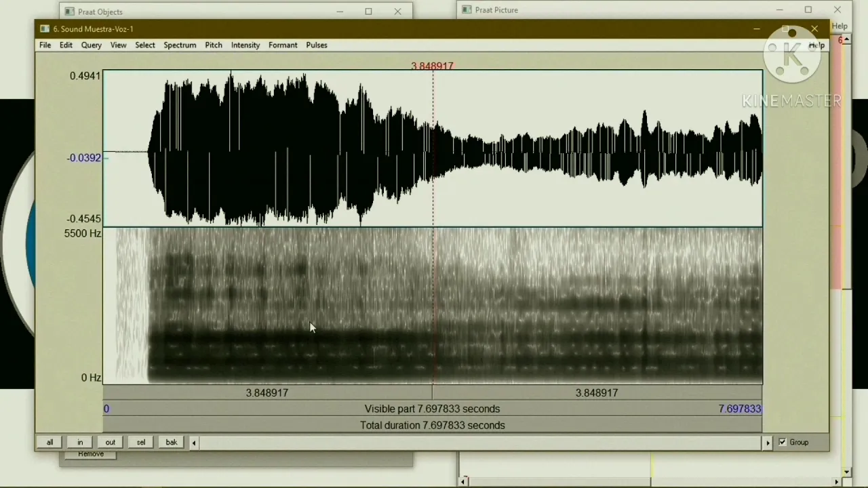
Task: Click the Sound editor scrollbar left arrow
Action: 194,443
